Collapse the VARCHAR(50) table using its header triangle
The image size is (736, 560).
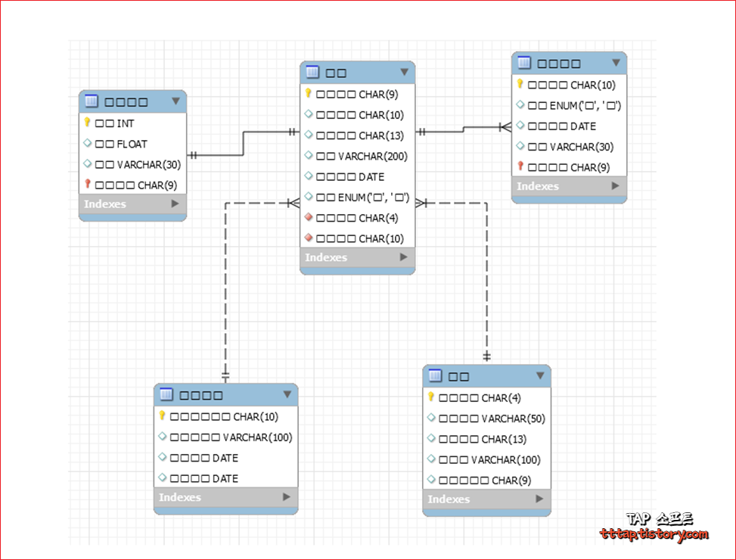[540, 375]
